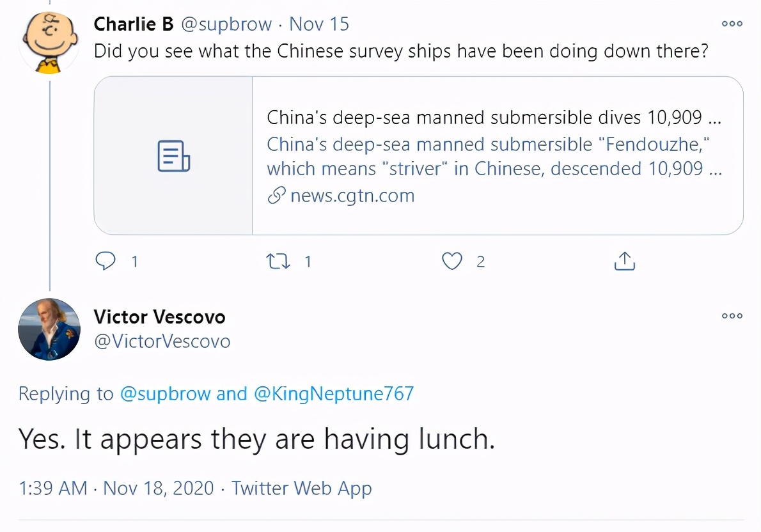Open the more-options menu on Victor Vescovo's reply
This screenshot has height=532, width=761.
pos(732,315)
